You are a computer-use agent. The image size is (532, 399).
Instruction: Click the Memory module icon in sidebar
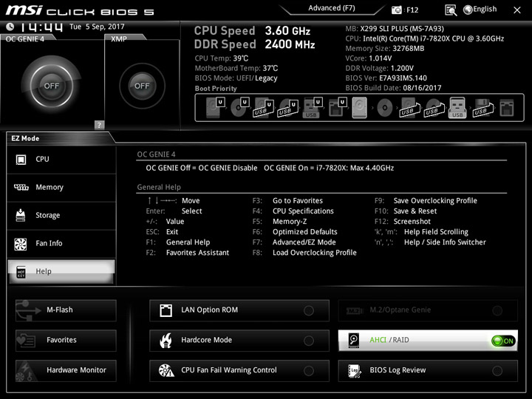tap(21, 187)
